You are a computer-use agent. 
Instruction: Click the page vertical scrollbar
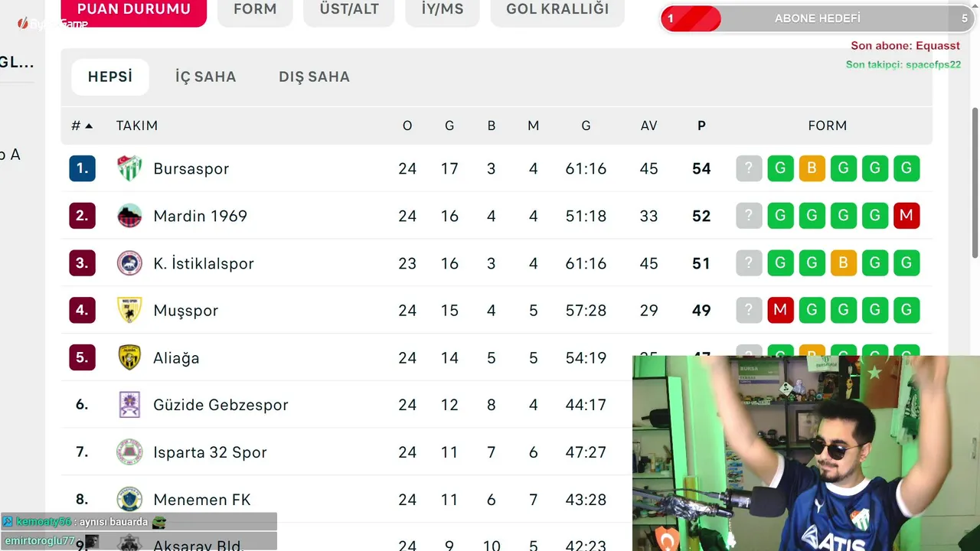pos(975,184)
